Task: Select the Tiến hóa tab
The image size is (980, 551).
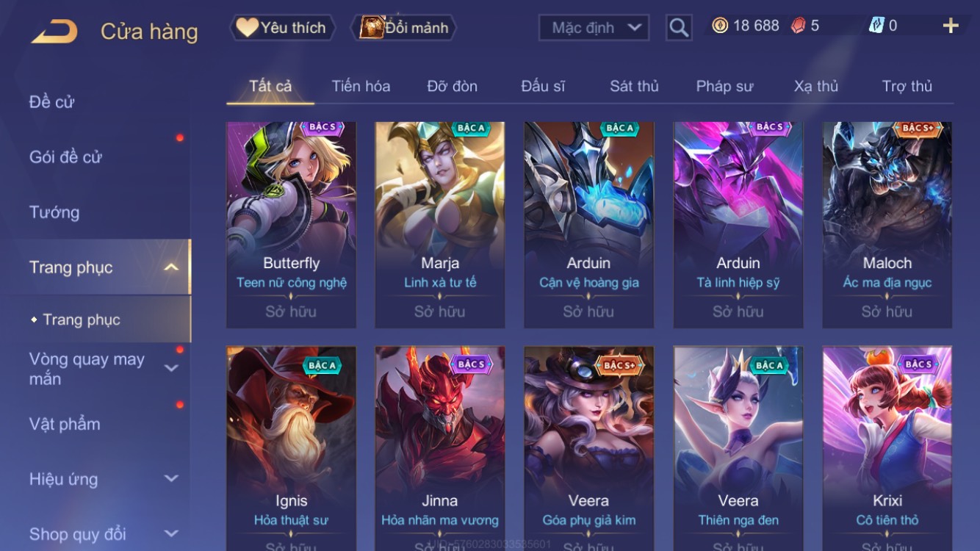Action: click(361, 86)
